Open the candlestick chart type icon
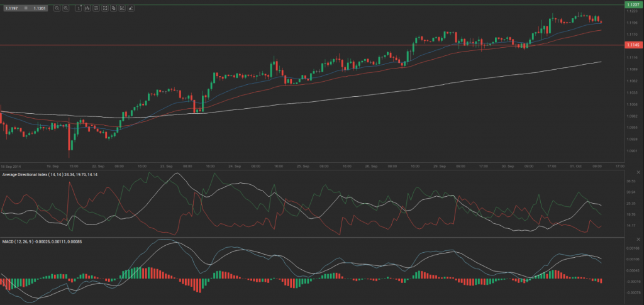 pyautogui.click(x=87, y=8)
